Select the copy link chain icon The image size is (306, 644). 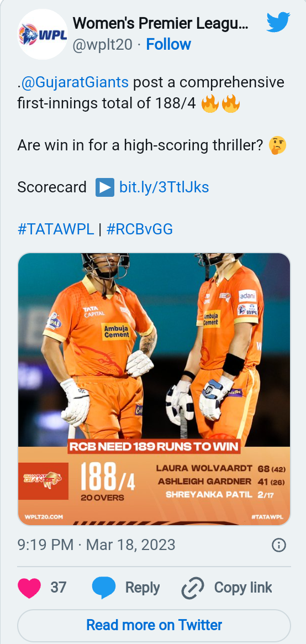tap(193, 588)
